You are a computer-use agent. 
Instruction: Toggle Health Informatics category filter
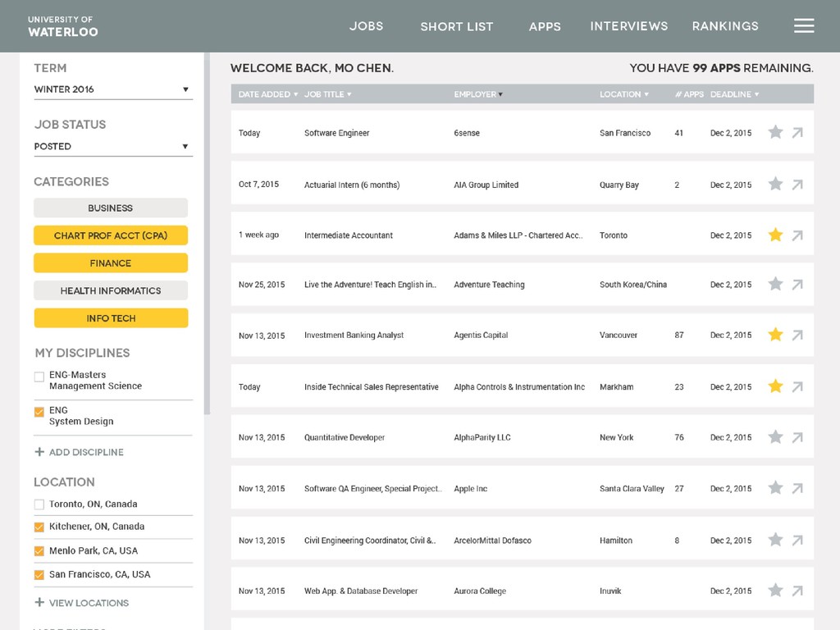coord(111,290)
